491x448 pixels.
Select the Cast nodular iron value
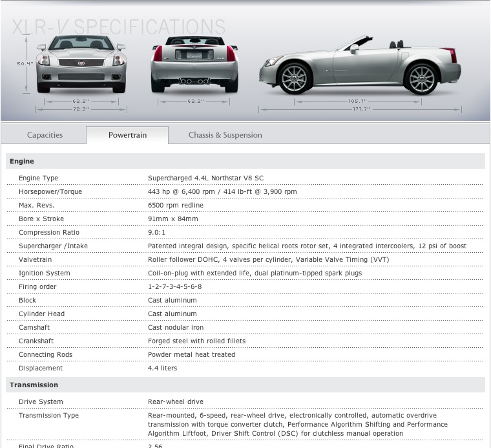(x=175, y=327)
